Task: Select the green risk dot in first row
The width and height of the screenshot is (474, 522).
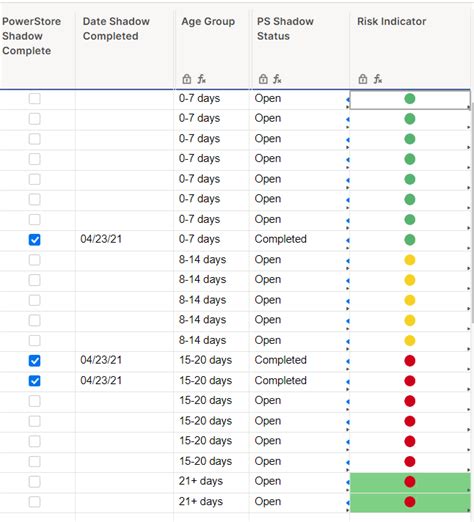Action: click(410, 99)
